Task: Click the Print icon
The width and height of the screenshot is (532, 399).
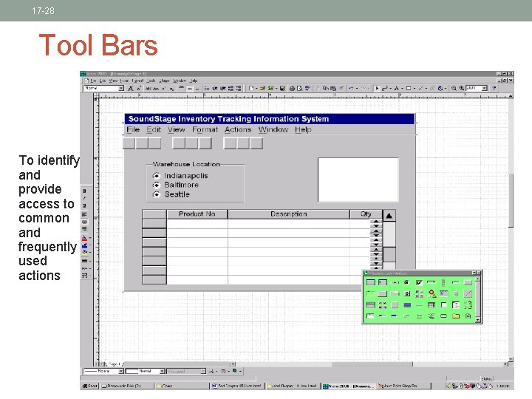Action: pyautogui.click(x=292, y=88)
